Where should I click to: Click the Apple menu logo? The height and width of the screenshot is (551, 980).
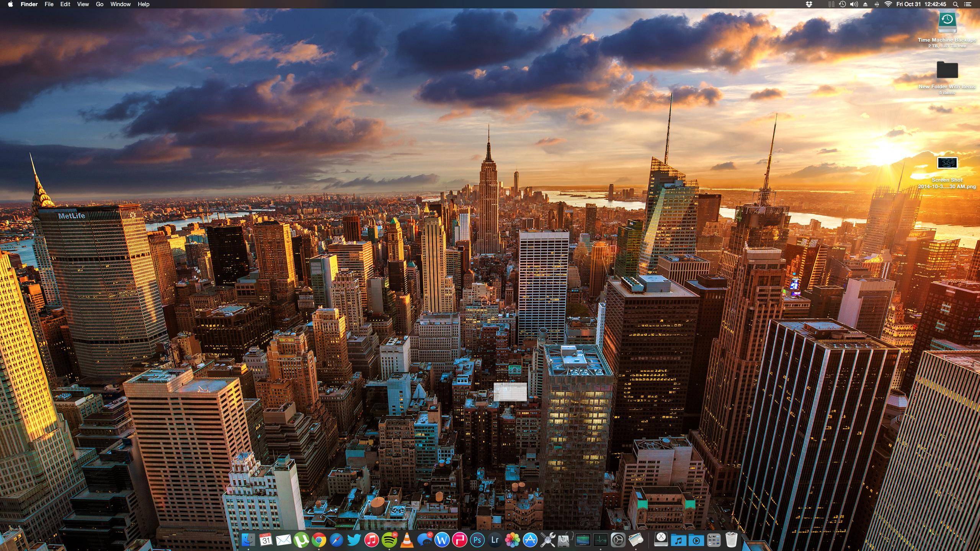(10, 4)
